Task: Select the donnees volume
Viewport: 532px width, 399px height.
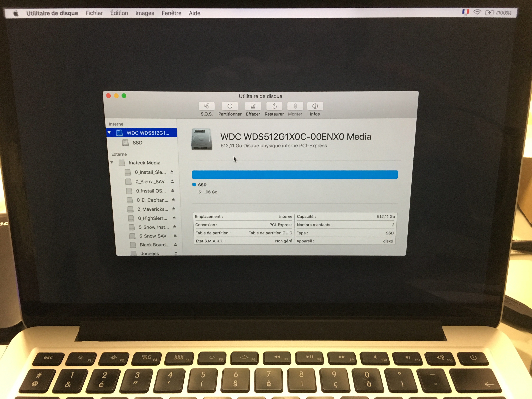Action: 149,253
